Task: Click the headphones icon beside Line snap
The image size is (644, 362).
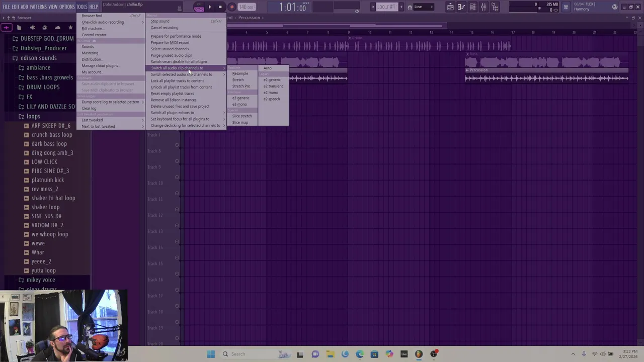Action: pos(410,7)
